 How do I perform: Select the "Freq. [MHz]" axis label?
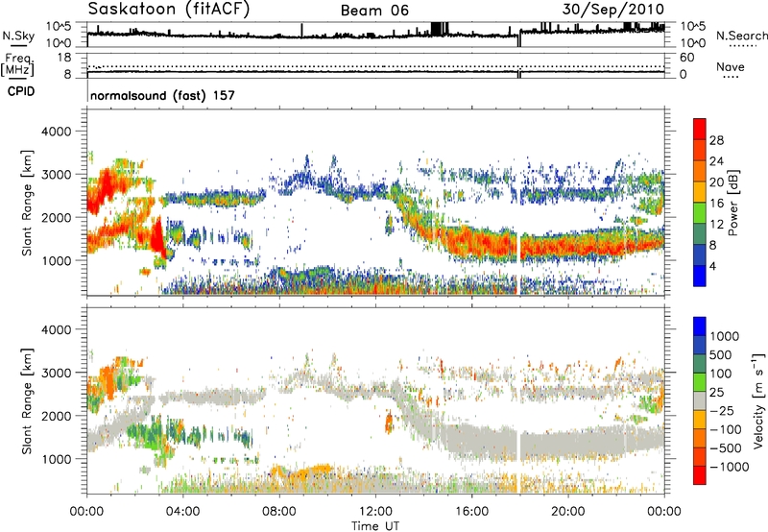tap(17, 65)
